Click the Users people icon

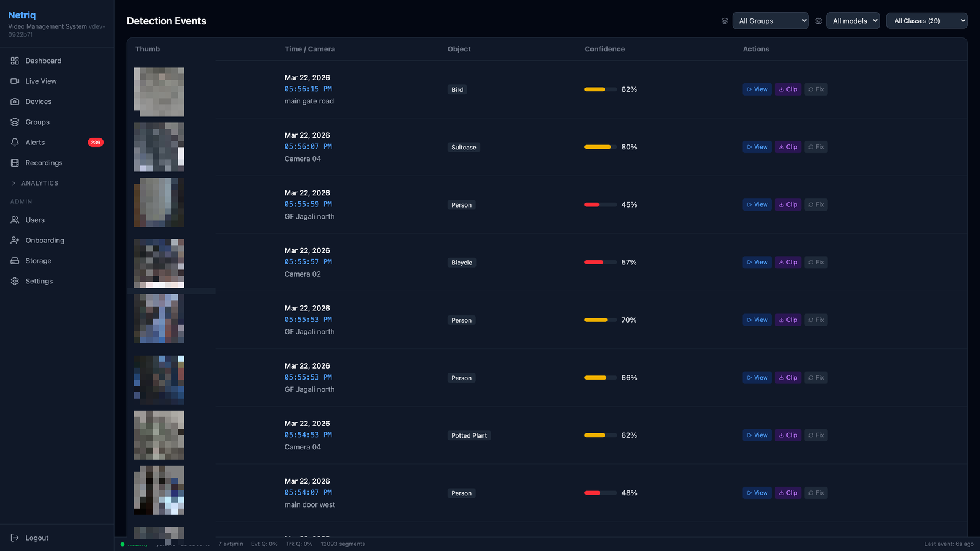[x=15, y=220]
